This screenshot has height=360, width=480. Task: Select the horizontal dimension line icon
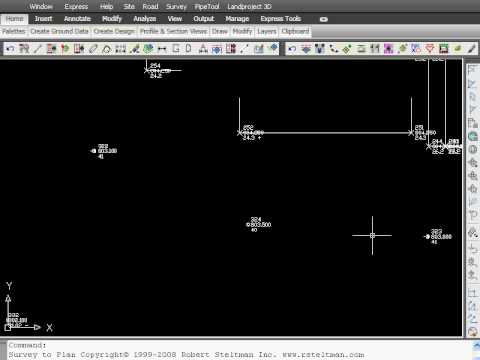pos(162,49)
